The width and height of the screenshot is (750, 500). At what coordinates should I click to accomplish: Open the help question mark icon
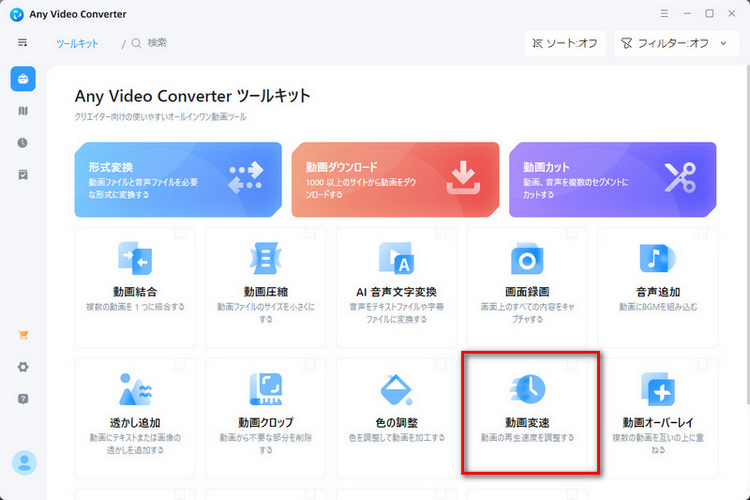[23, 399]
